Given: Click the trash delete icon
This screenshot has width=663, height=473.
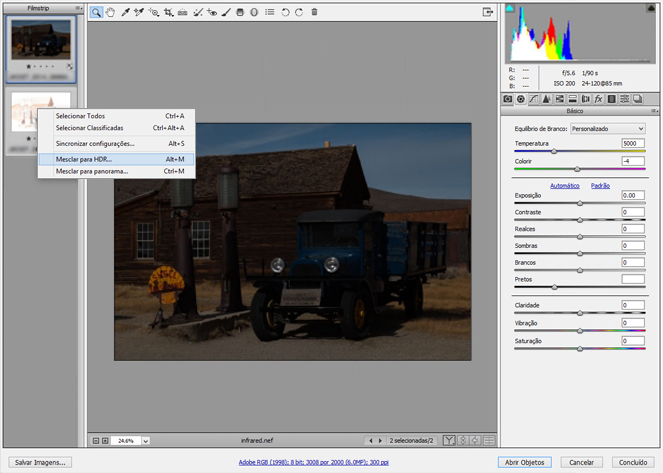Looking at the screenshot, I should coord(314,13).
